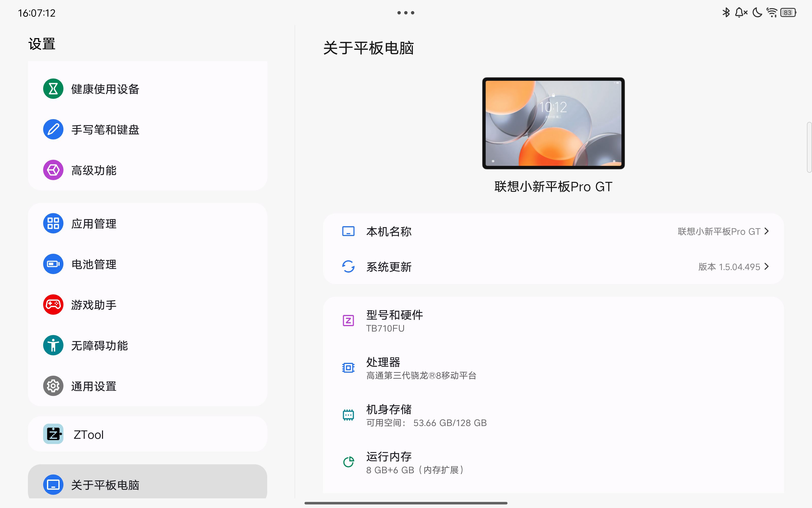Open 系统更新 row
The height and width of the screenshot is (508, 812).
point(553,267)
